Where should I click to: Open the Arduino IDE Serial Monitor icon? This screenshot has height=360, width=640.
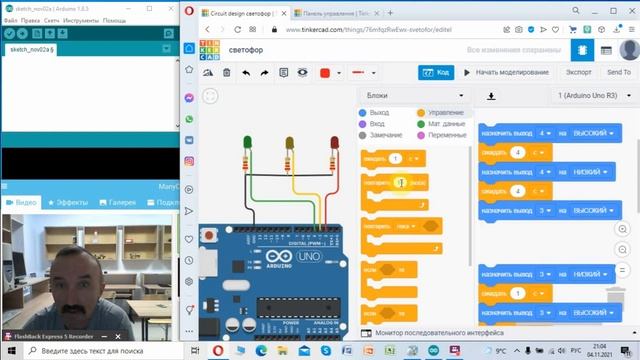pos(168,33)
